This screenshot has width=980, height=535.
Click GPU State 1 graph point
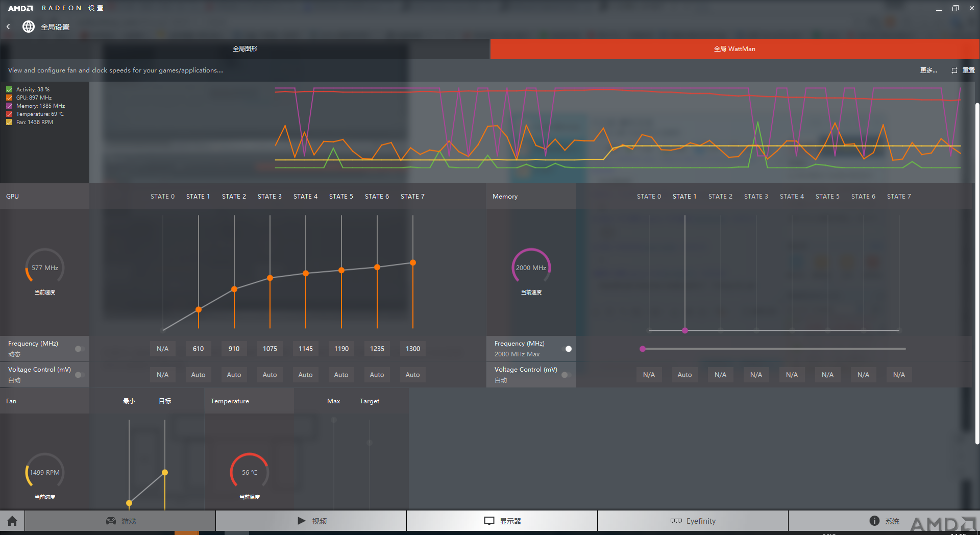(x=199, y=309)
